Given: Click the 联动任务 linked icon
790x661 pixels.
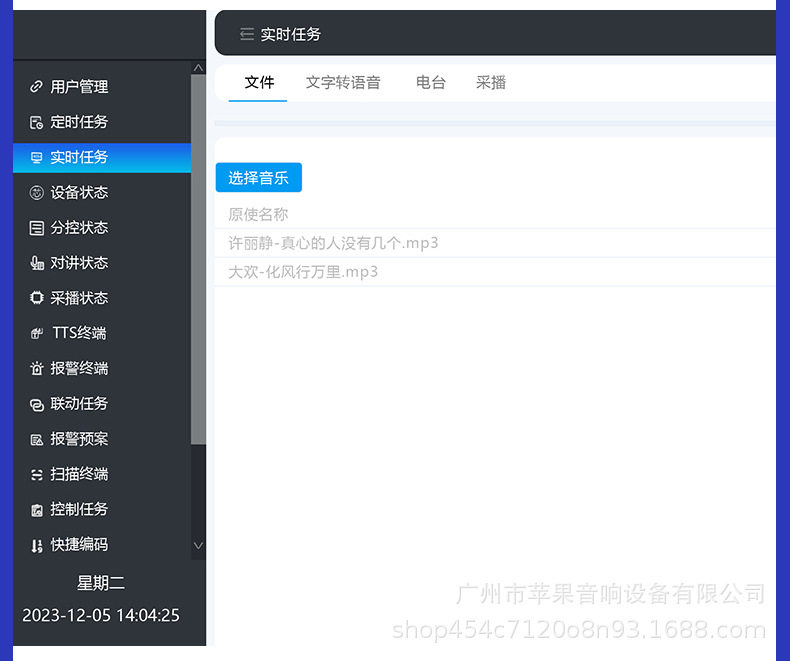Looking at the screenshot, I should pos(36,404).
